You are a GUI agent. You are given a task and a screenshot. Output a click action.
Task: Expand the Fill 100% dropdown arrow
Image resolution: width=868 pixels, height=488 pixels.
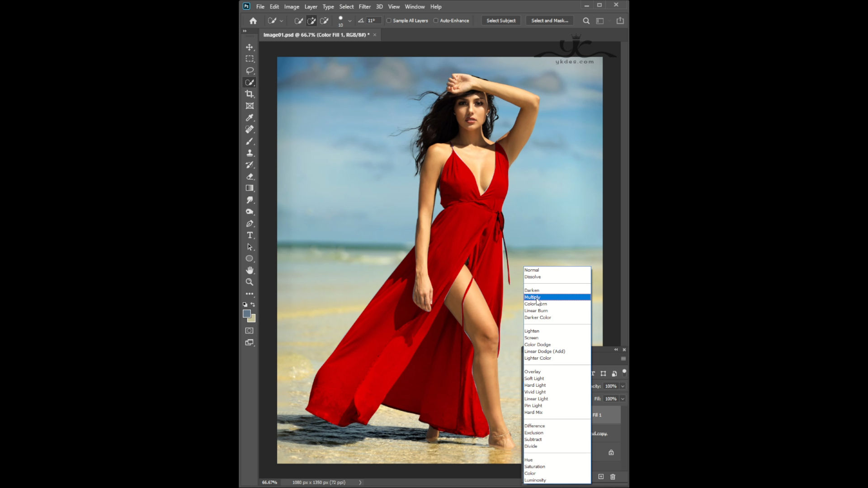(623, 399)
